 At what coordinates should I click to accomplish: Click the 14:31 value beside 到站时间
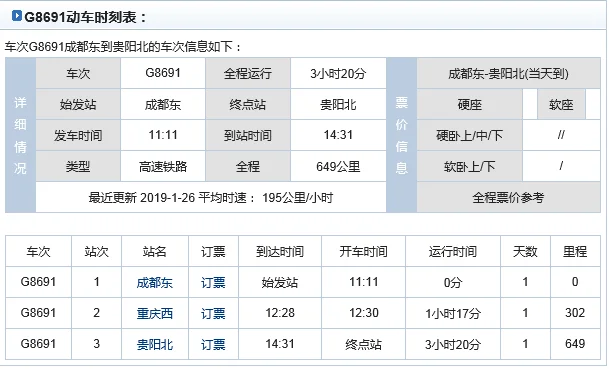[338, 135]
